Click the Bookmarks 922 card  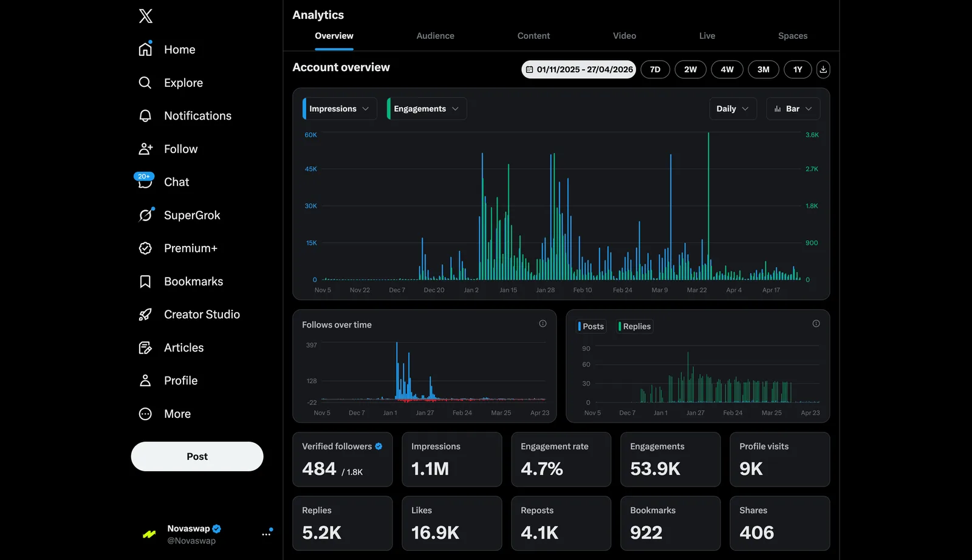coord(671,524)
